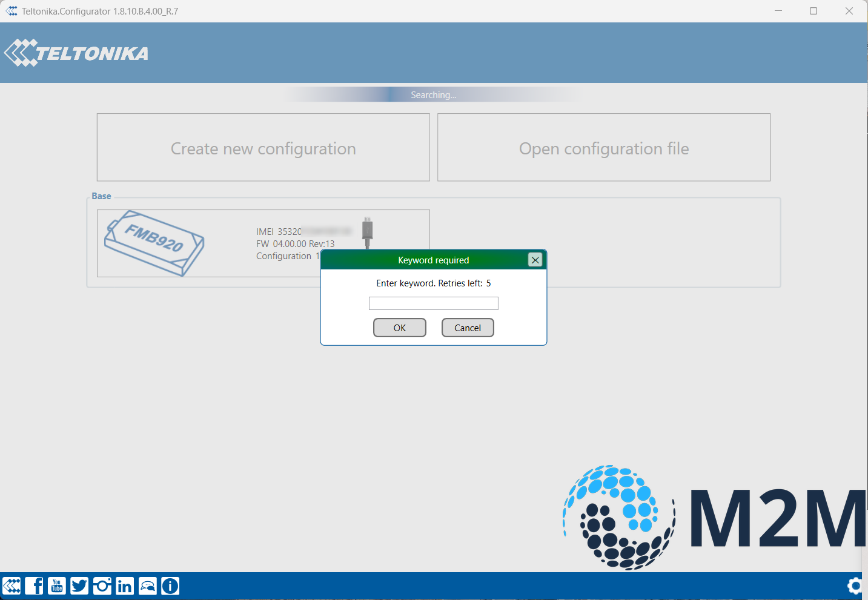The image size is (868, 600).
Task: Open the Instagram camera icon
Action: click(x=102, y=585)
